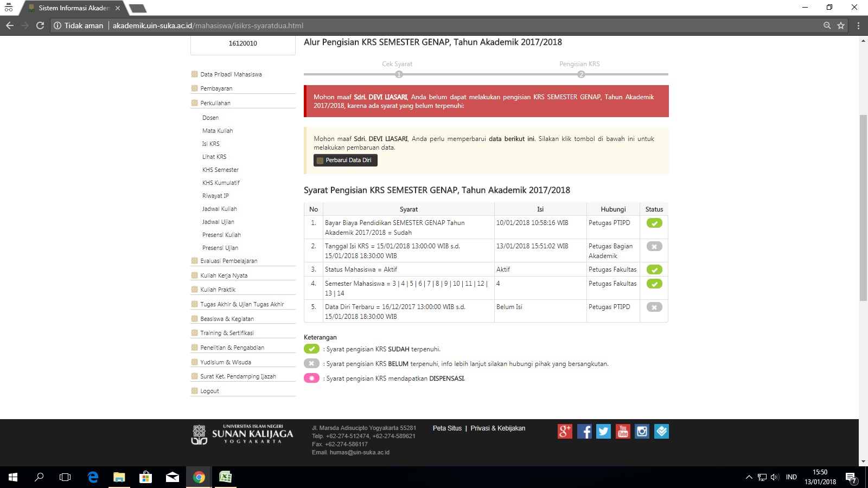
Task: Click the Perbarui Data Diri button
Action: (346, 160)
